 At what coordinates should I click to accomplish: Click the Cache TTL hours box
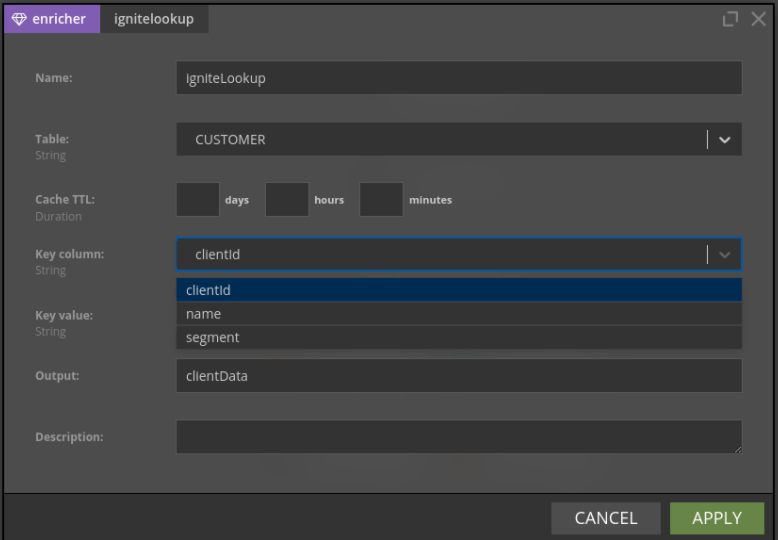coord(287,200)
